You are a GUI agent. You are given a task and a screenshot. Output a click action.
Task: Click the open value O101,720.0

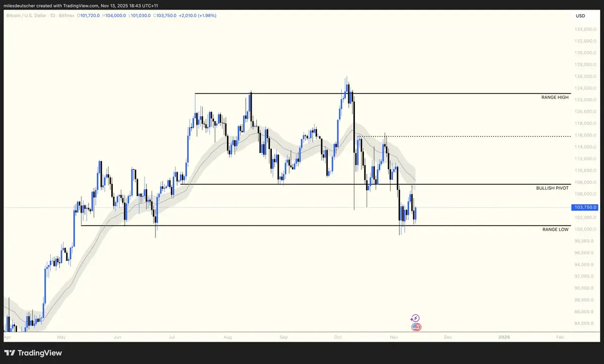tap(87, 16)
